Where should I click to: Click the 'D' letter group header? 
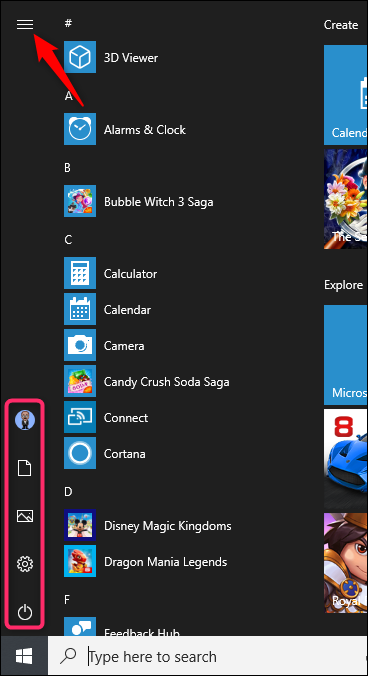[x=68, y=491]
